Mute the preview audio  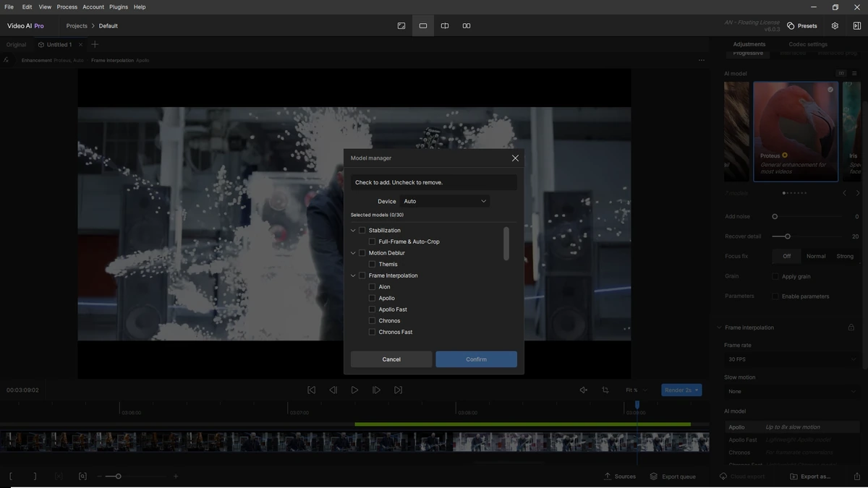(x=584, y=390)
